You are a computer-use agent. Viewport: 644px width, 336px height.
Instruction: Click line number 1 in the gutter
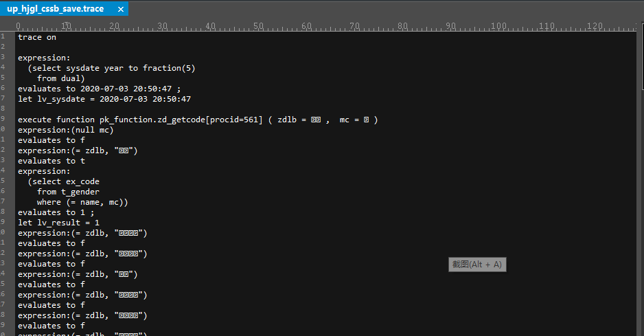click(x=3, y=37)
